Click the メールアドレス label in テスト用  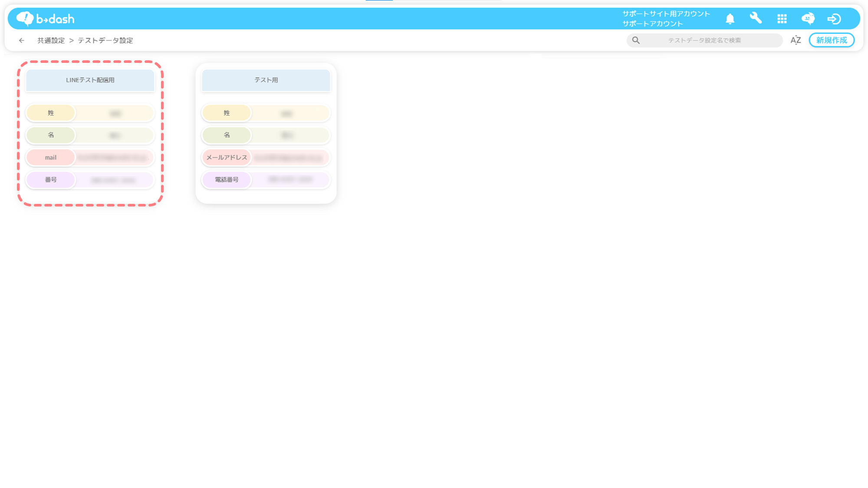point(227,157)
